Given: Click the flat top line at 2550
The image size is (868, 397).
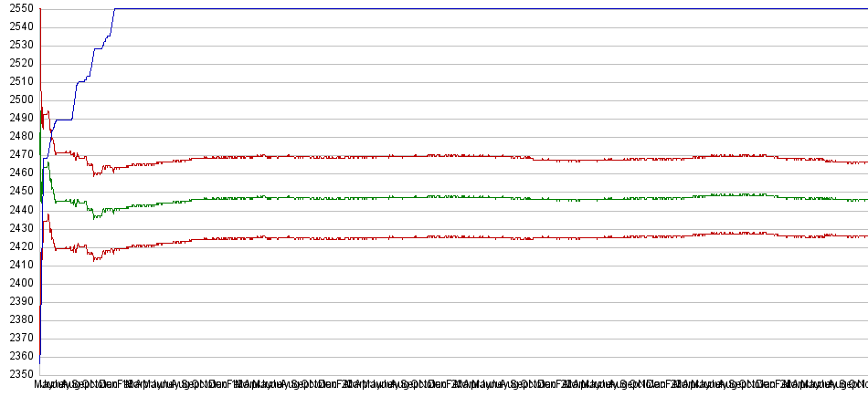Looking at the screenshot, I should (x=457, y=9).
